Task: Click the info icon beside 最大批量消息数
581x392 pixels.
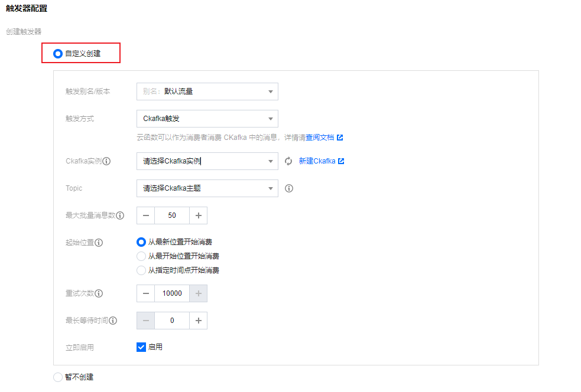Action: [120, 215]
